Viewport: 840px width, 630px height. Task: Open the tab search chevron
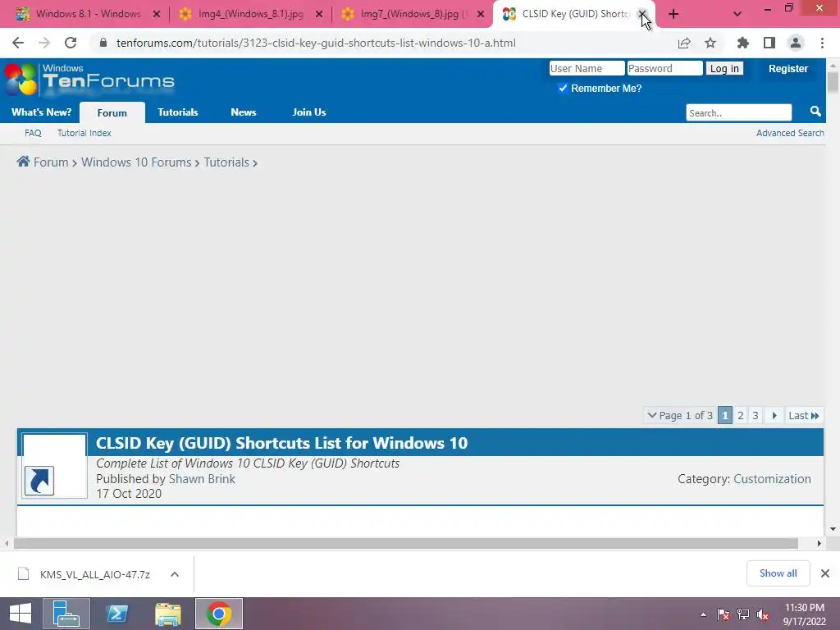pyautogui.click(x=737, y=15)
